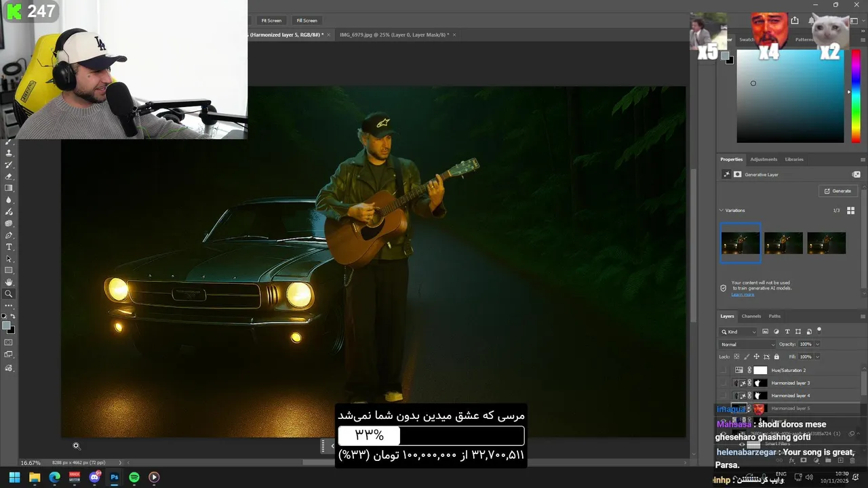This screenshot has height=488, width=868.
Task: Switch to the Paths tab
Action: coord(774,317)
